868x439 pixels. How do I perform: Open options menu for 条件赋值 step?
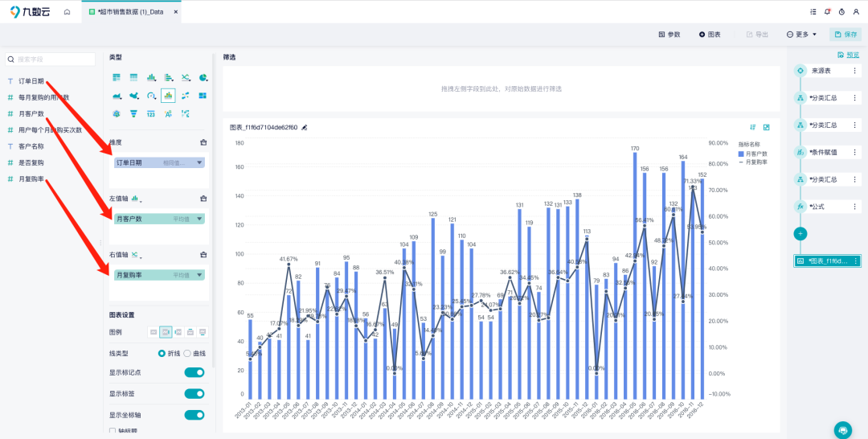(x=855, y=152)
